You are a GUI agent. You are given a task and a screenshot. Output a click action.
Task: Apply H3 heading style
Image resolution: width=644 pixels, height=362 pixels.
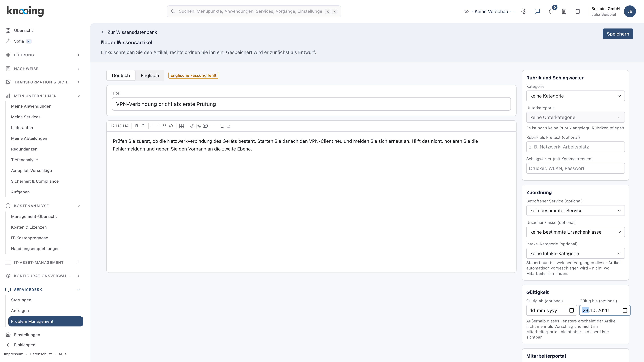point(119,126)
